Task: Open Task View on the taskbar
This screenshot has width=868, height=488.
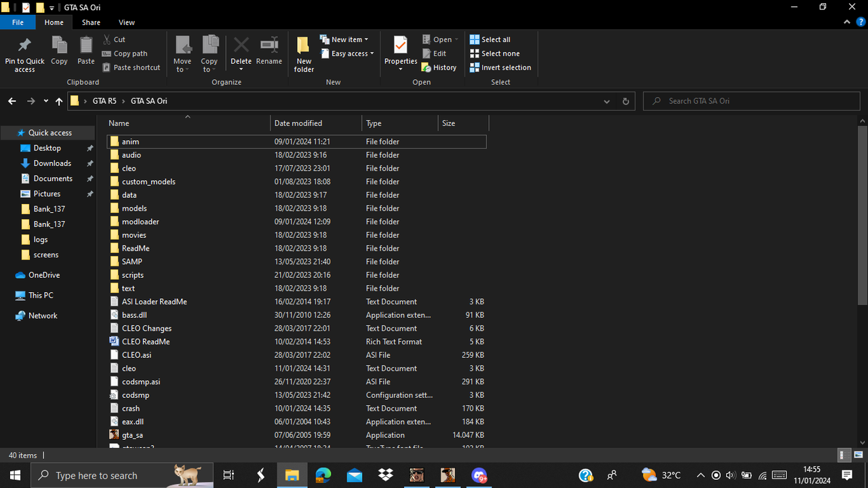Action: coord(229,475)
